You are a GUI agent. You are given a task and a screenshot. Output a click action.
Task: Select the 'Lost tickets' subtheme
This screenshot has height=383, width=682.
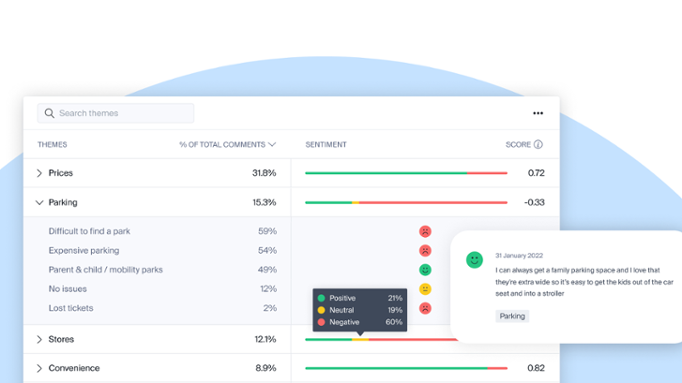tap(70, 308)
